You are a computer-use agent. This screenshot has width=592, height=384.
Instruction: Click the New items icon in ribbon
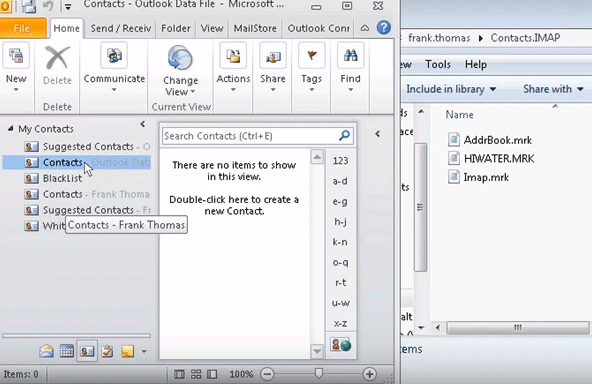[x=16, y=56]
